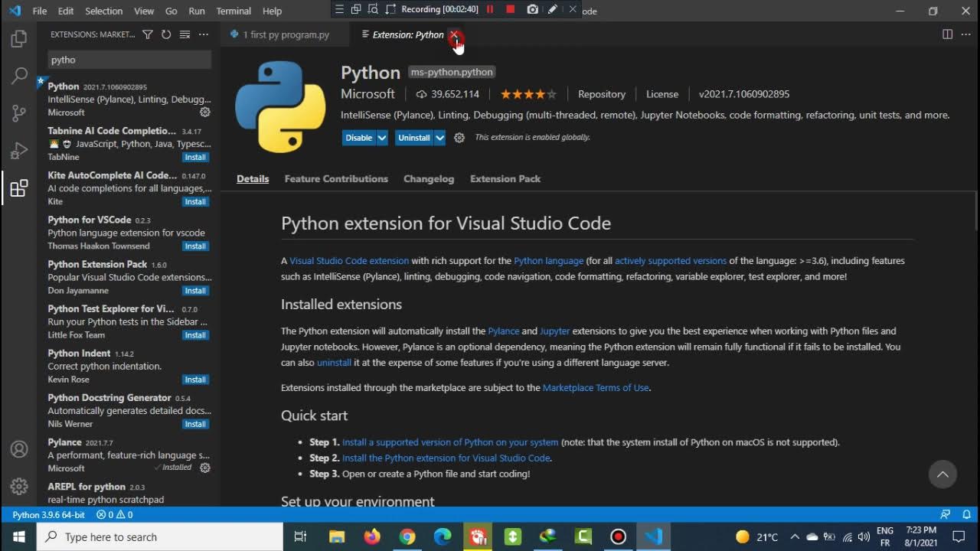The width and height of the screenshot is (980, 551).
Task: Expand the Uninstall dropdown arrow
Action: [x=440, y=138]
